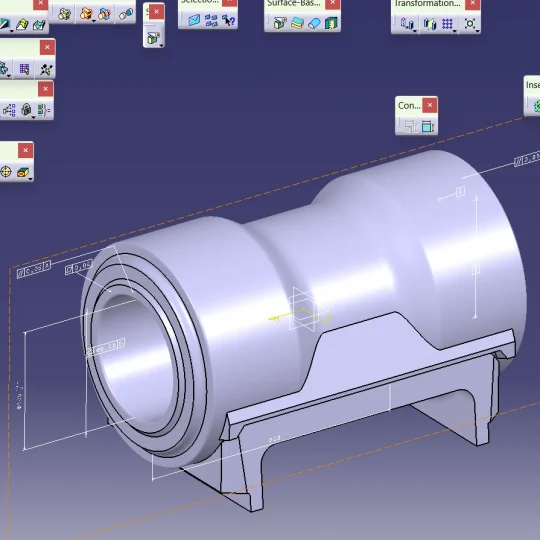Click the Scaling tool icon

(470, 23)
